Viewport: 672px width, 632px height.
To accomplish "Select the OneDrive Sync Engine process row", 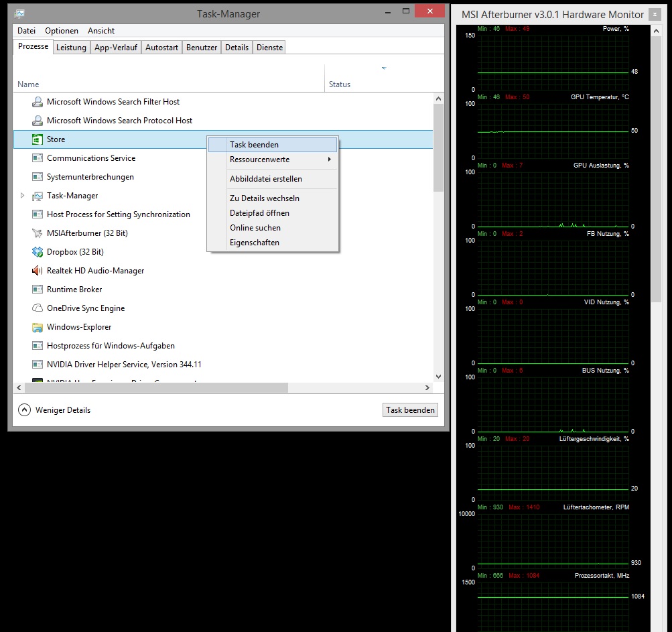I will click(223, 308).
